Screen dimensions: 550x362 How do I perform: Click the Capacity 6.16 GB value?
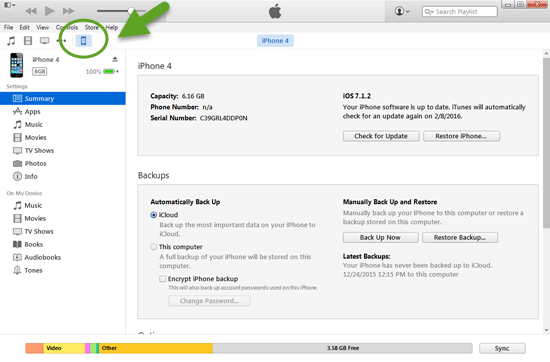click(193, 96)
